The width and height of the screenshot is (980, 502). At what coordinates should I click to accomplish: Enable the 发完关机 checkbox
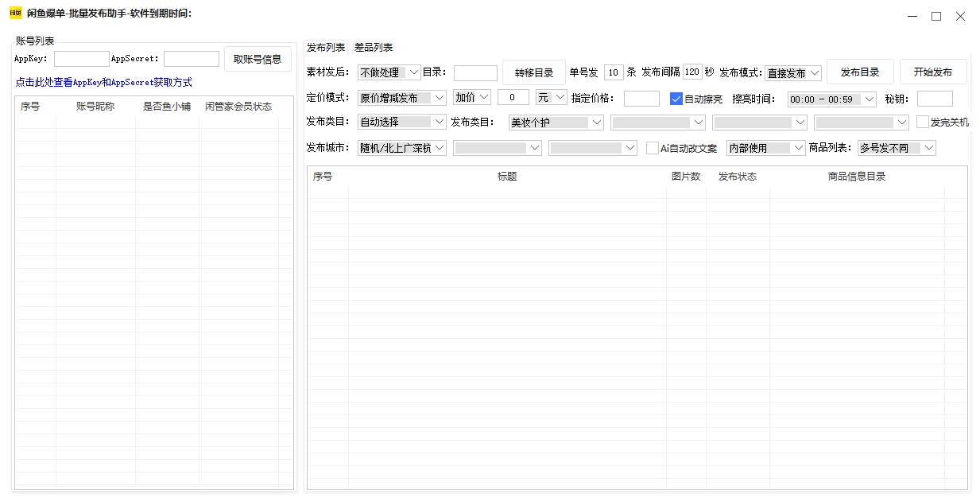click(923, 123)
